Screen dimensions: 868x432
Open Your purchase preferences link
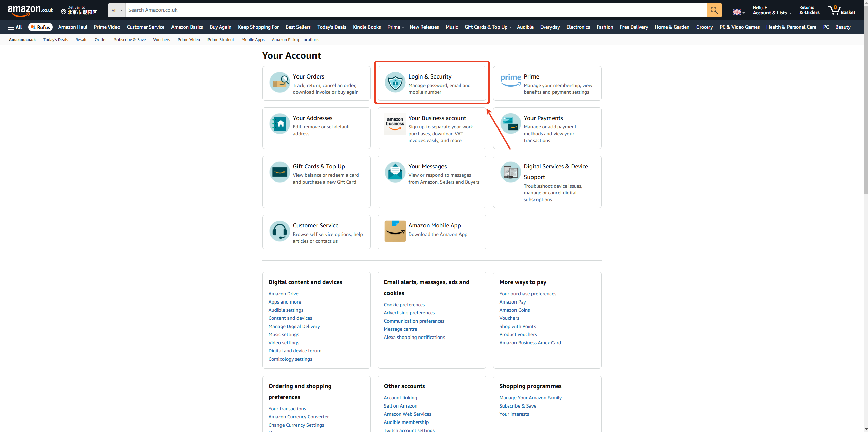528,294
